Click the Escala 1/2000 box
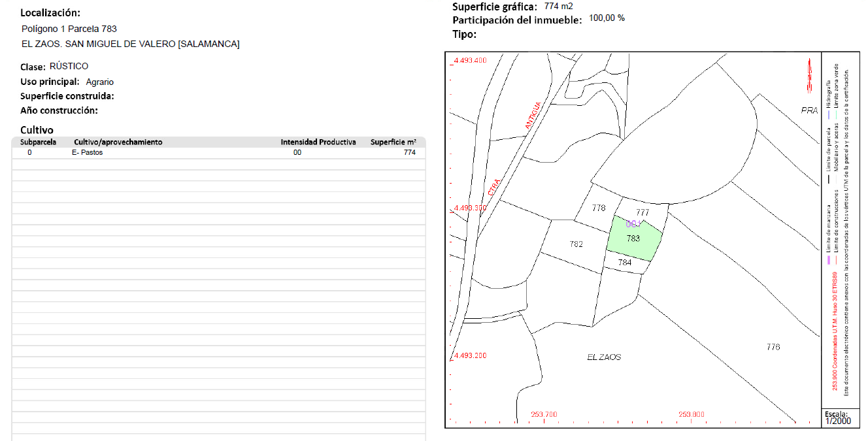Screen dimensions: 868x441 coord(836,418)
